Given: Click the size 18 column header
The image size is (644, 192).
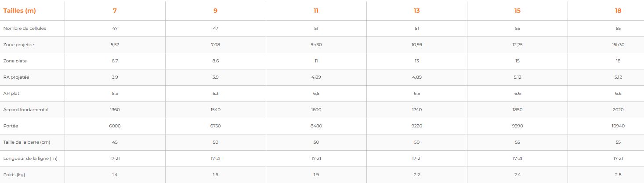Looking at the screenshot, I should coord(618,11).
